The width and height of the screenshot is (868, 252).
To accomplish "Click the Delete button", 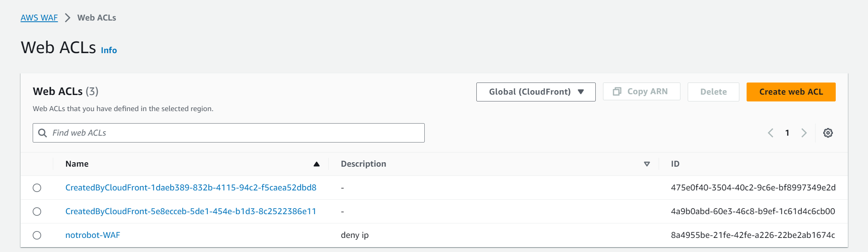I will (x=713, y=92).
